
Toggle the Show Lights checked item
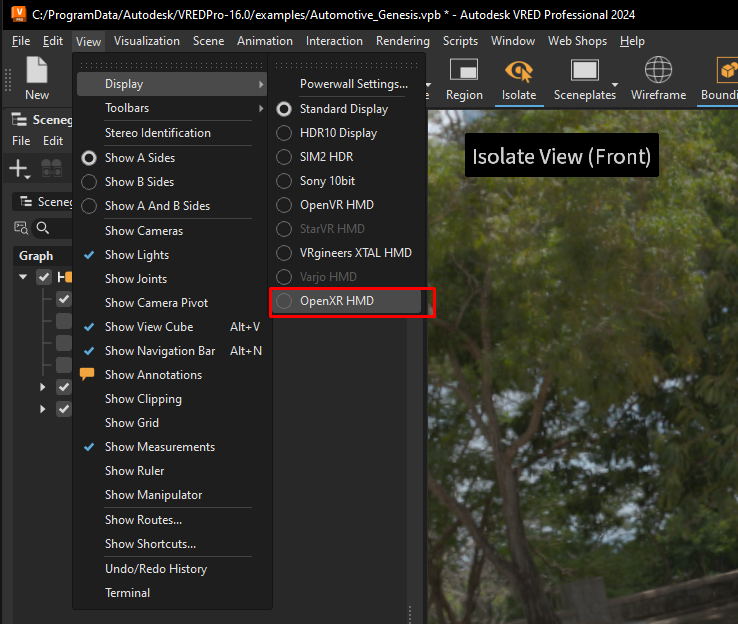pos(136,255)
